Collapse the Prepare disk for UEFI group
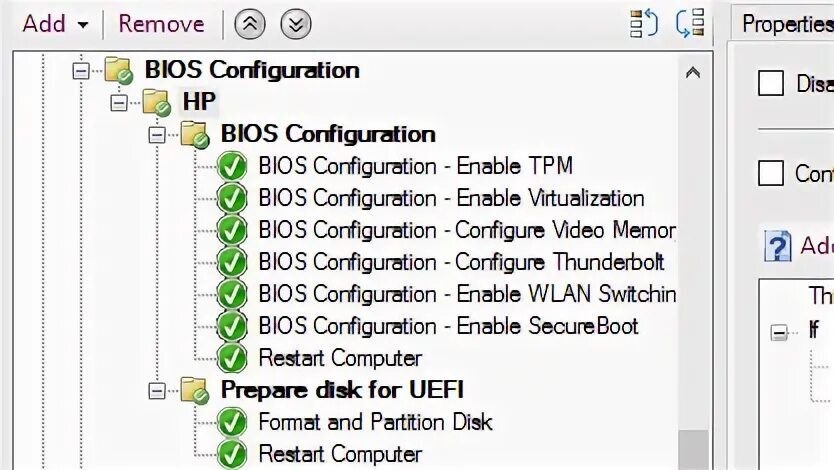Screen dimensions: 834x470 coord(157,390)
